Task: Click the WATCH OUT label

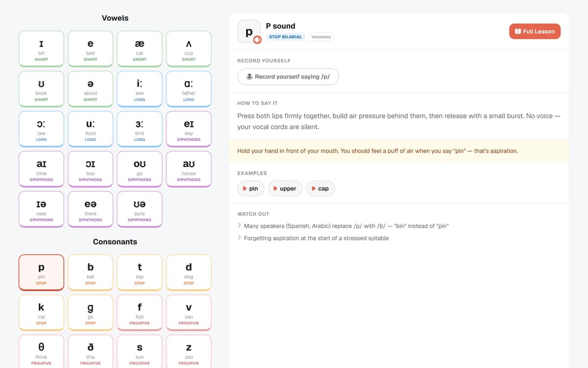Action: click(253, 214)
